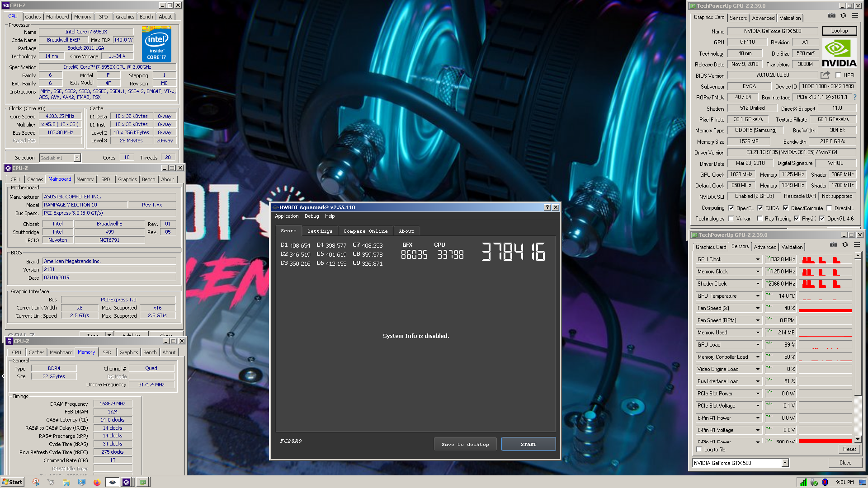Click Reset button in GPU-Z Sensors

tap(849, 449)
